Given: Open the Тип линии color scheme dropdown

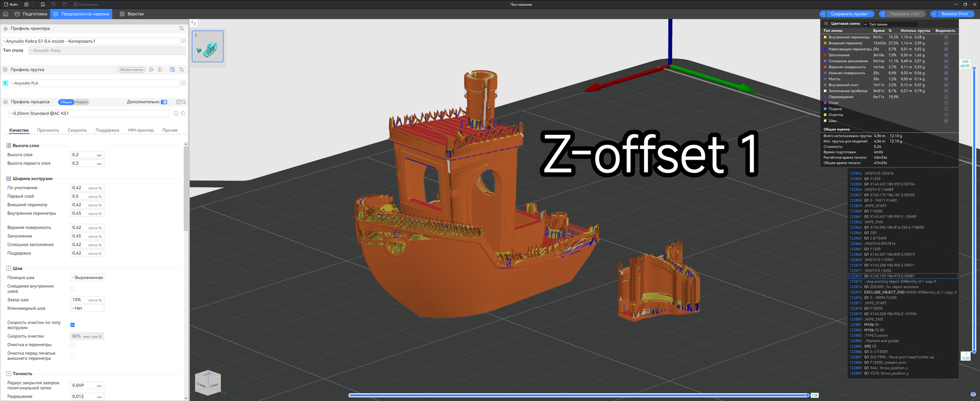Looking at the screenshot, I should [891, 24].
